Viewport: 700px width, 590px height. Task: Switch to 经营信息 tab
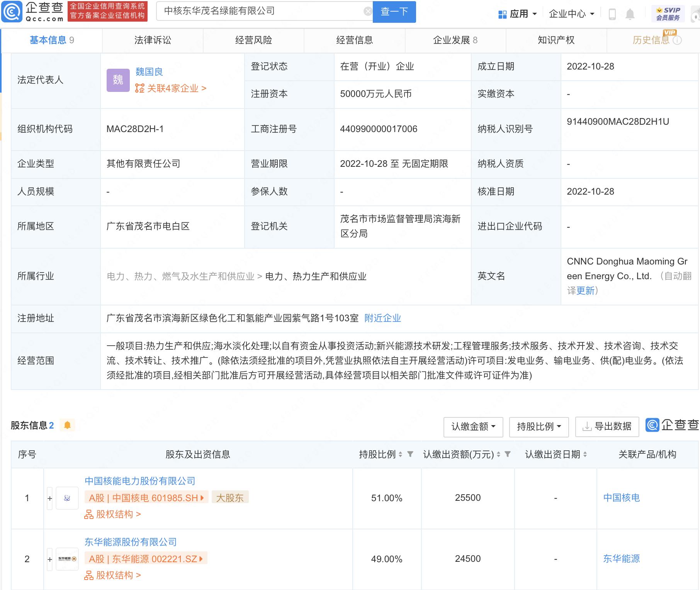pos(354,40)
